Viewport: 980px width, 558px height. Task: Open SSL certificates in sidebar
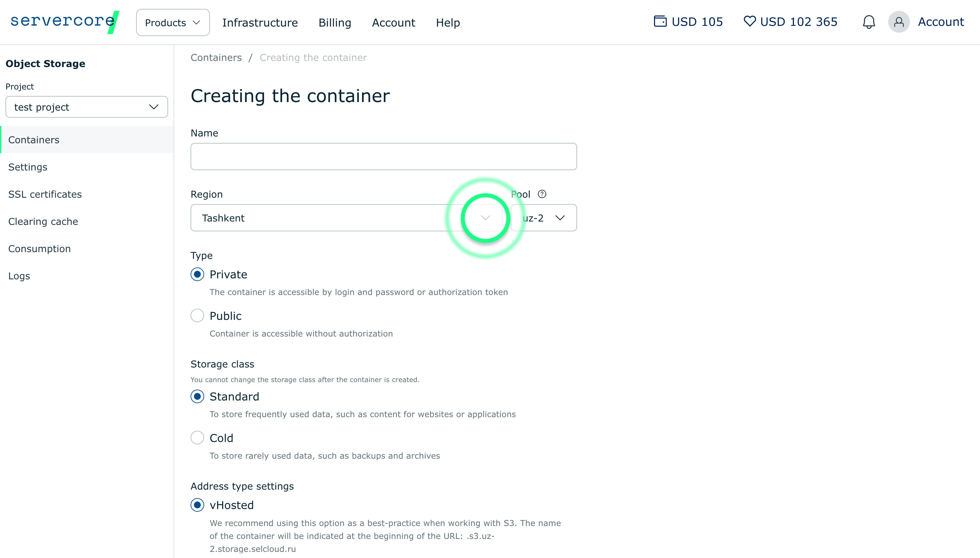[45, 194]
